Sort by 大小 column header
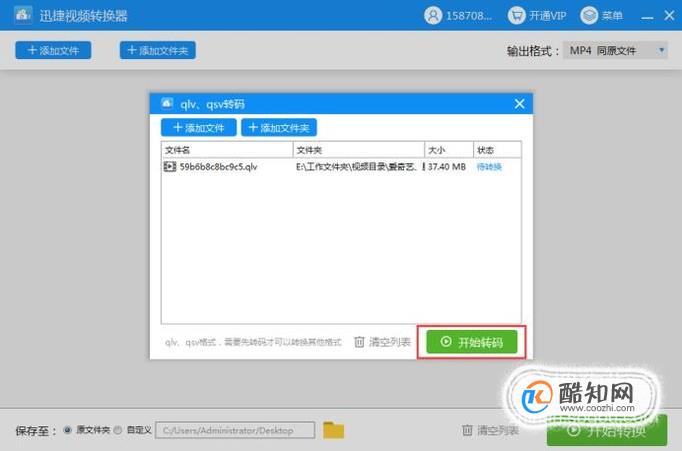Image resolution: width=682 pixels, height=451 pixels. [x=449, y=150]
